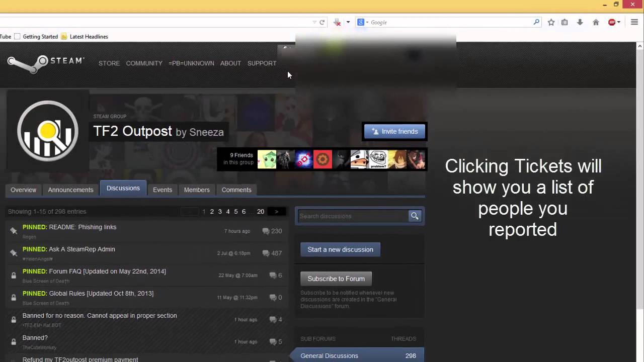Open the browser bookmarks list icon

[x=565, y=22]
